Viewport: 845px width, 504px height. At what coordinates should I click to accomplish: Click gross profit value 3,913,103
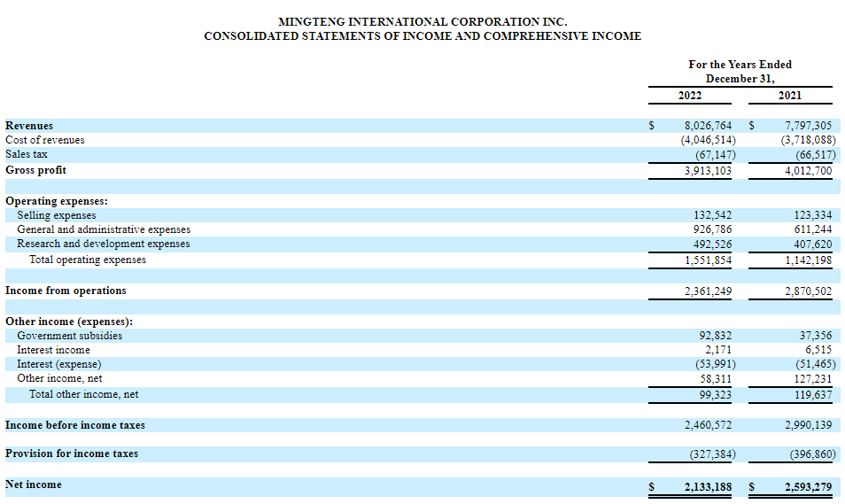click(x=708, y=171)
